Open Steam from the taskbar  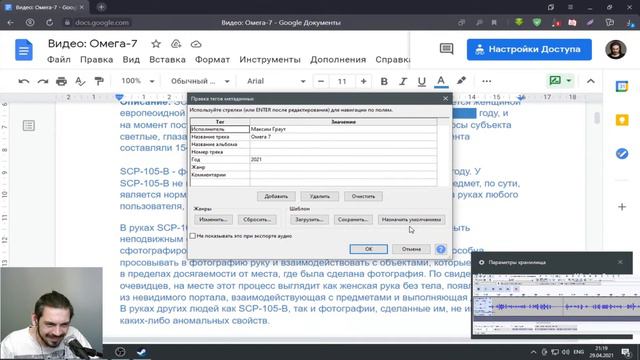click(x=141, y=352)
